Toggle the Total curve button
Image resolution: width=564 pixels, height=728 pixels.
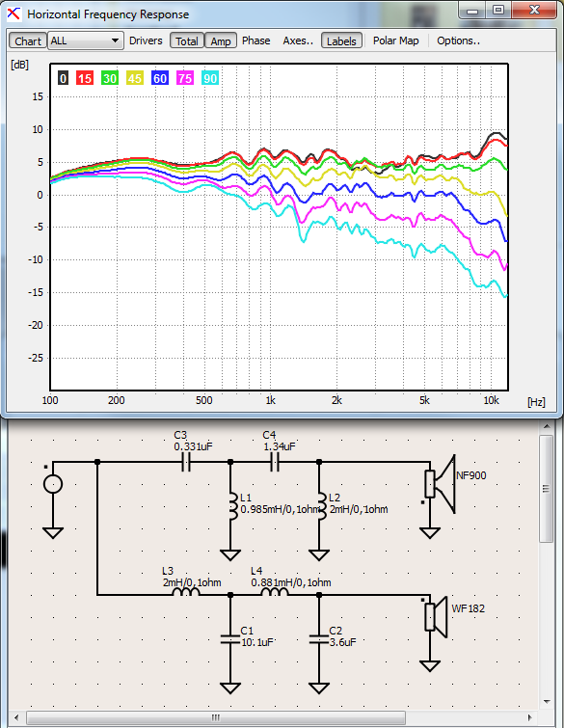[187, 40]
